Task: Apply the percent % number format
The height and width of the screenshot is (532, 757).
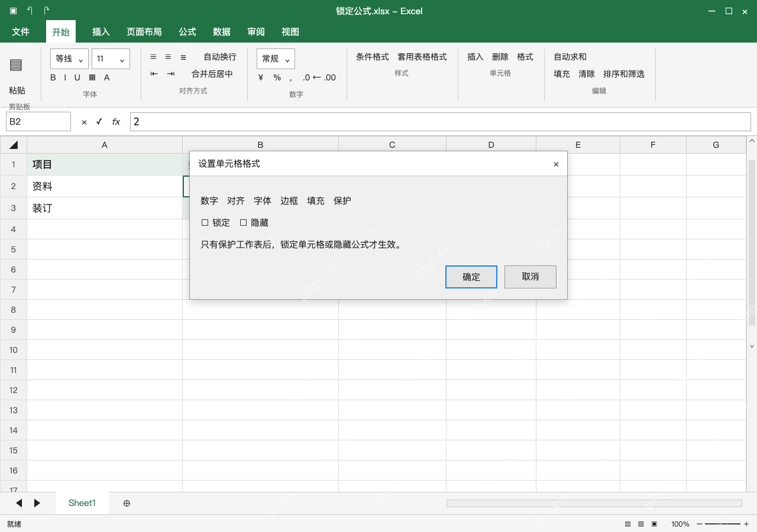Action: 277,77
